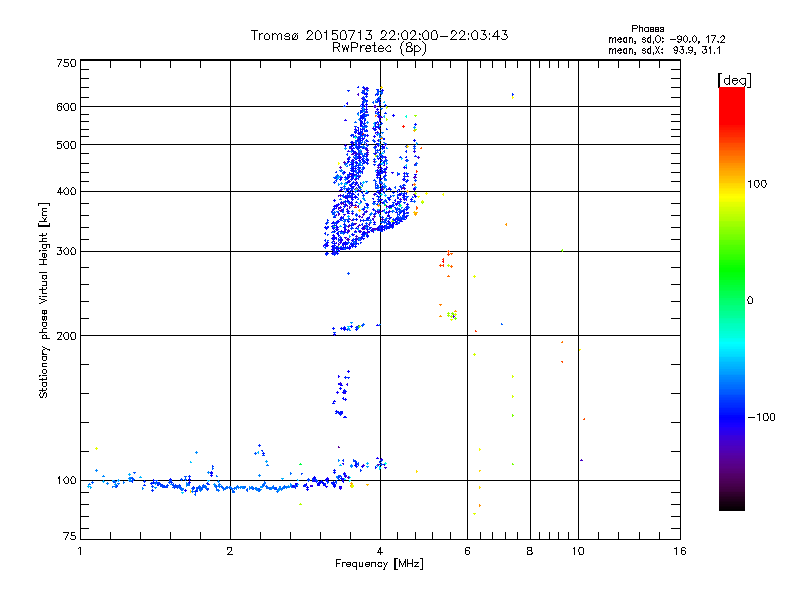This screenshot has height=600, width=800.
Task: Click the '8' x-axis tick label
Action: (x=530, y=551)
